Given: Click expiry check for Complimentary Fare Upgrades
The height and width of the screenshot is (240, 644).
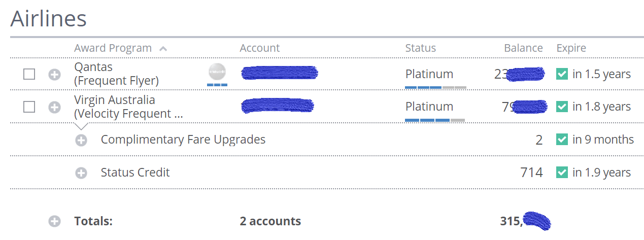Looking at the screenshot, I should [562, 140].
